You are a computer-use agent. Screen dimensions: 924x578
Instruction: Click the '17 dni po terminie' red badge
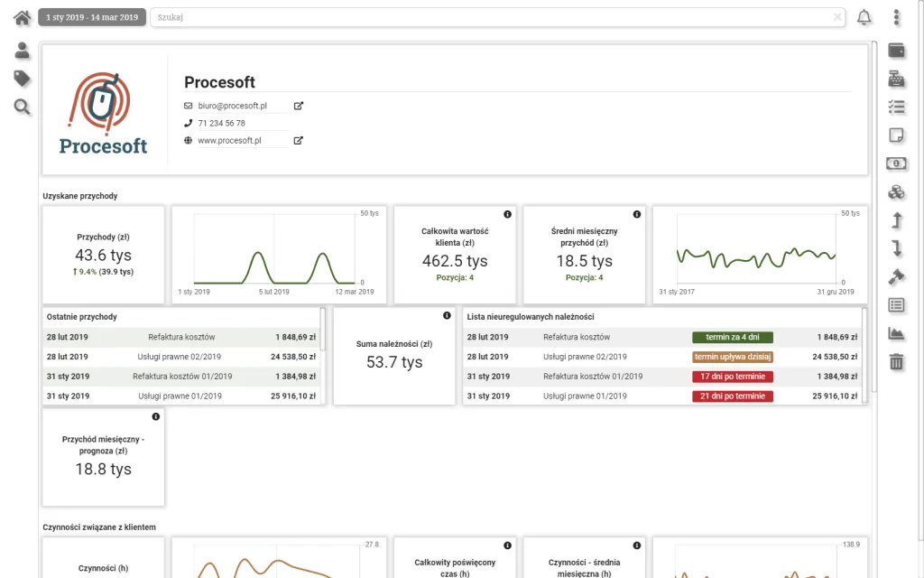733,377
